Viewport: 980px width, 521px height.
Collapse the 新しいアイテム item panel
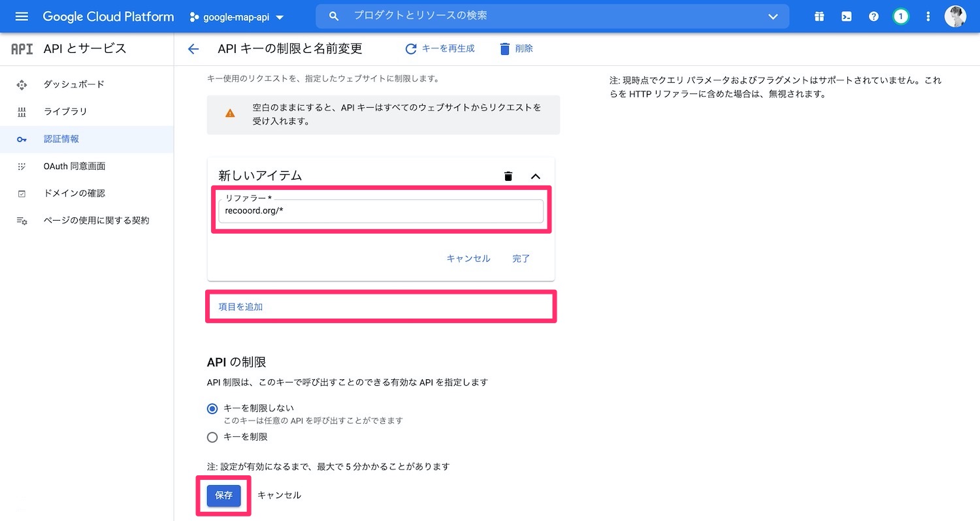pyautogui.click(x=536, y=176)
